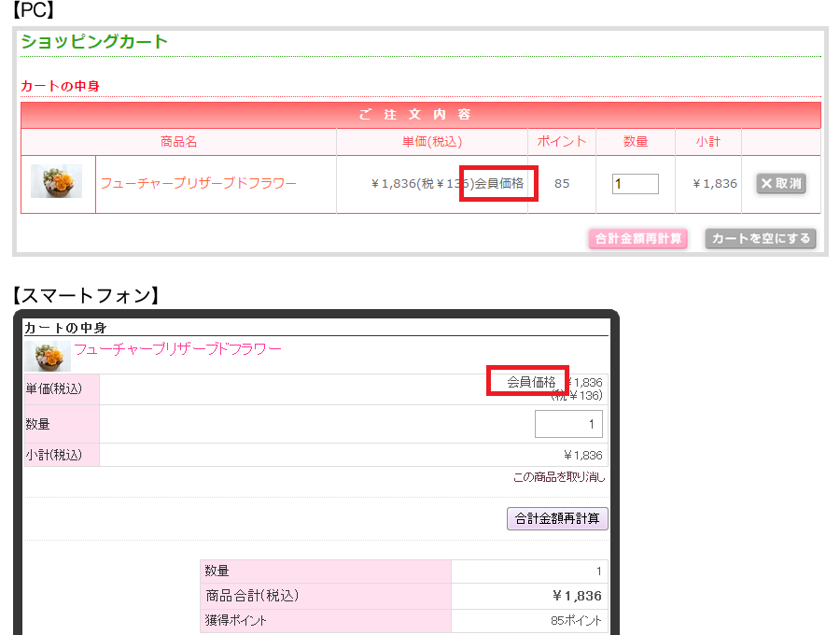Click the PC cart flower product thumbnail
Viewport: 840px width, 635px height.
coord(56,181)
